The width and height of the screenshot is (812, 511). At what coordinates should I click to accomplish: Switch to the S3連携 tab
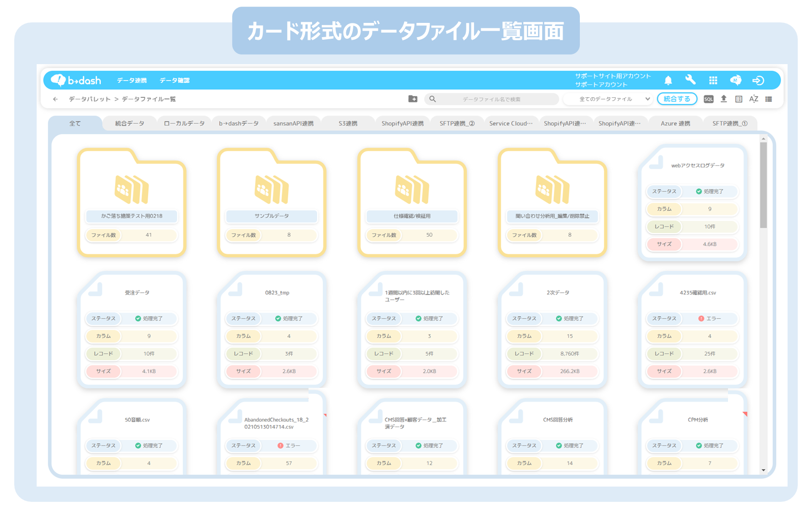pyautogui.click(x=348, y=124)
